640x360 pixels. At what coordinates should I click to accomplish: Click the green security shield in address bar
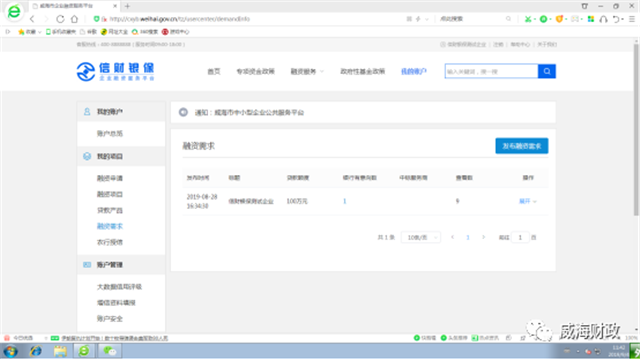pyautogui.click(x=96, y=19)
